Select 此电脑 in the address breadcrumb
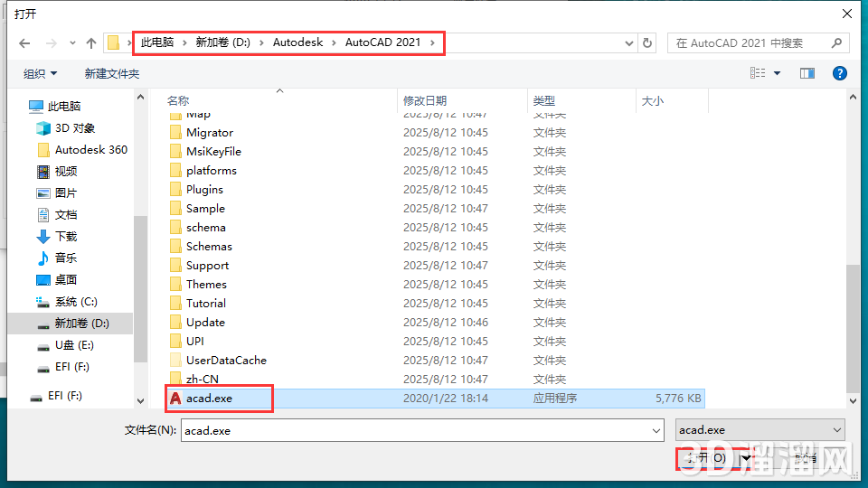The image size is (868, 488). [x=157, y=42]
